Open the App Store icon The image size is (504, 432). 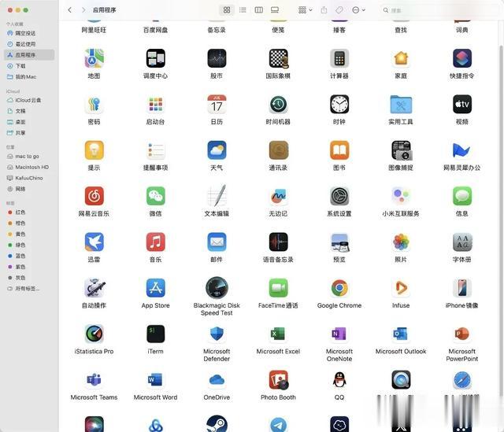point(156,288)
